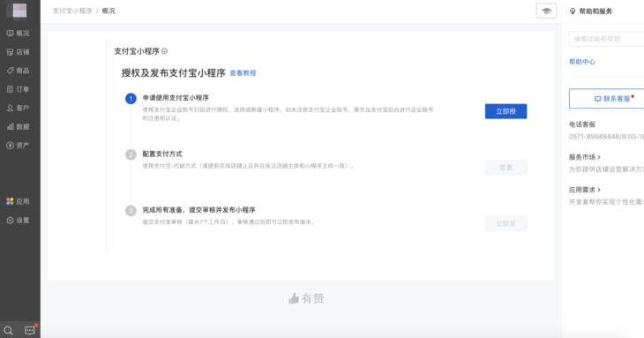Screen dimensions: 644x338
Task: Click the colorful 应用 apps icon
Action: 11,201
